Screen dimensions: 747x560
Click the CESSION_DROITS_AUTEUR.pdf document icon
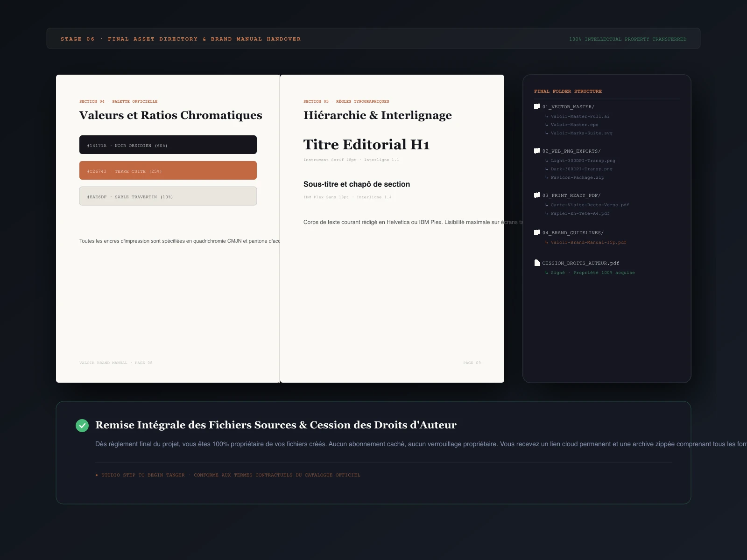537,263
